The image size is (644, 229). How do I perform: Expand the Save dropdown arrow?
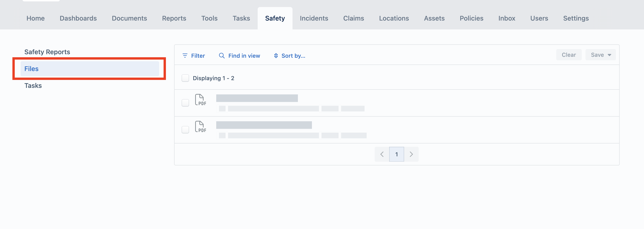pyautogui.click(x=610, y=55)
